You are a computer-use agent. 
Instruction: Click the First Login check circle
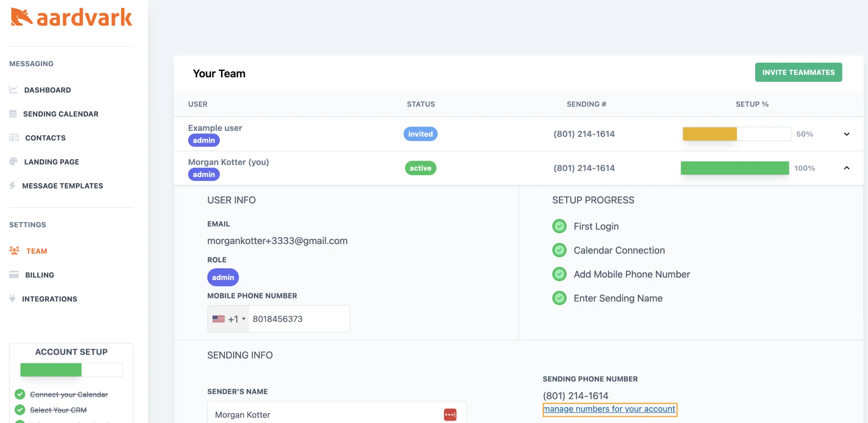559,226
